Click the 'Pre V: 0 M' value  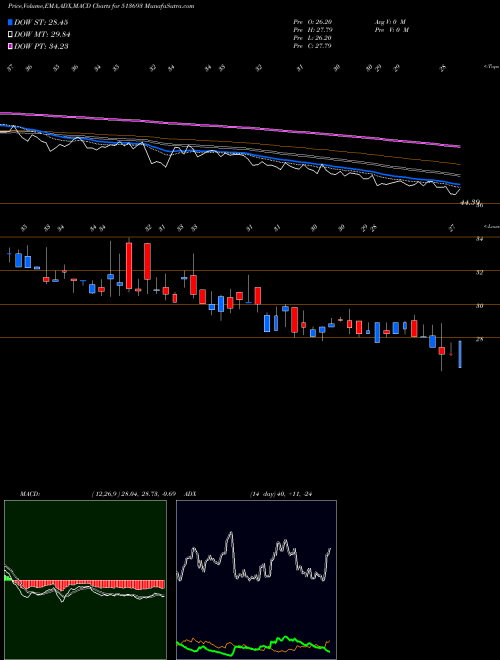391,30
